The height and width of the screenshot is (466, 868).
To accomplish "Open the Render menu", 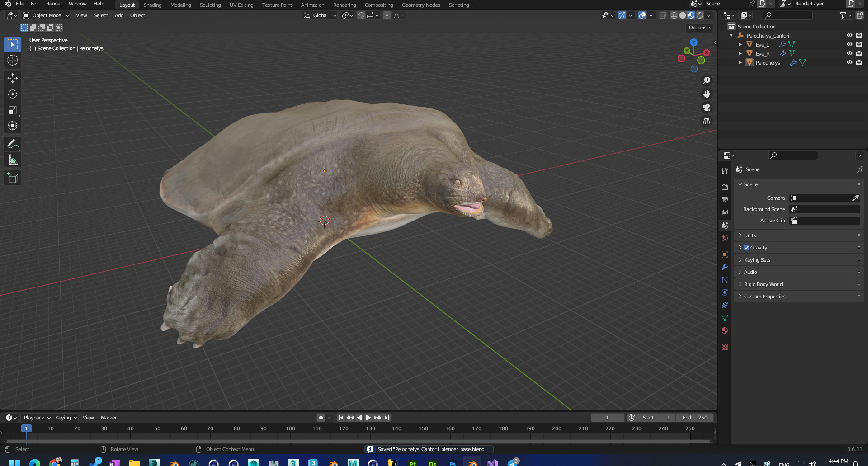I will (x=54, y=4).
